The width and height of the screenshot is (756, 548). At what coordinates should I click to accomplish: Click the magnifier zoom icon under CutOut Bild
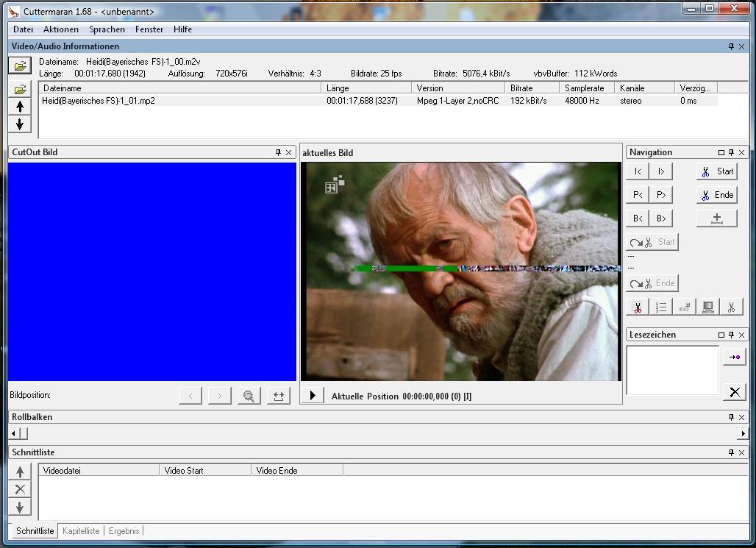point(249,396)
